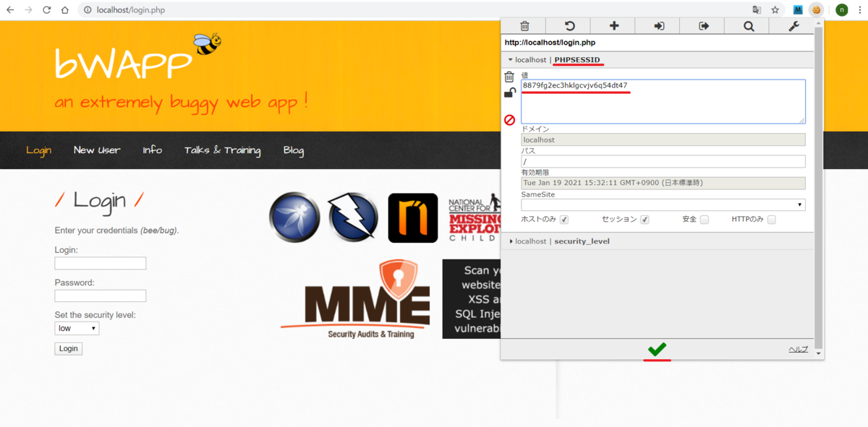This screenshot has width=868, height=427.
Task: Click the popup scrollbar down arrow
Action: 819,354
